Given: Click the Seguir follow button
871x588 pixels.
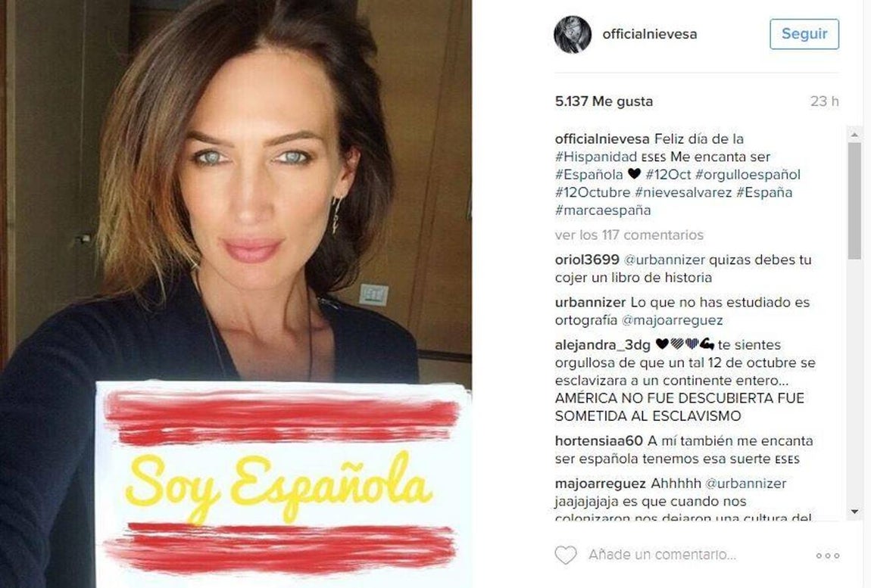Looking at the screenshot, I should point(804,34).
